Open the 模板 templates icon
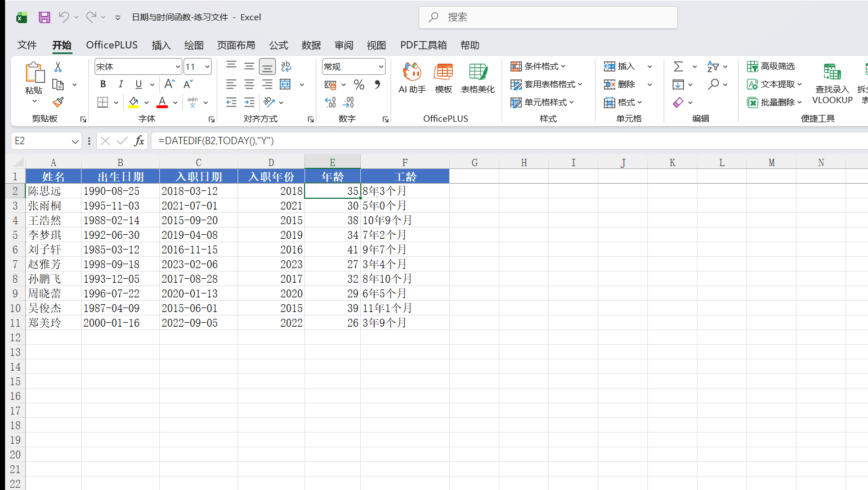This screenshot has height=490, width=868. pyautogui.click(x=444, y=78)
